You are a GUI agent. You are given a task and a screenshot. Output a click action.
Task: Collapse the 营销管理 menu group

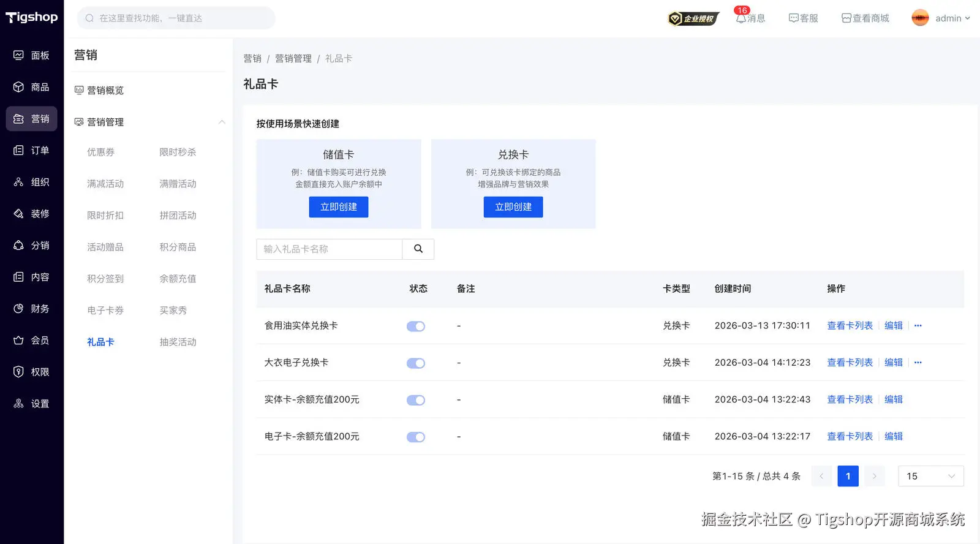(x=222, y=122)
